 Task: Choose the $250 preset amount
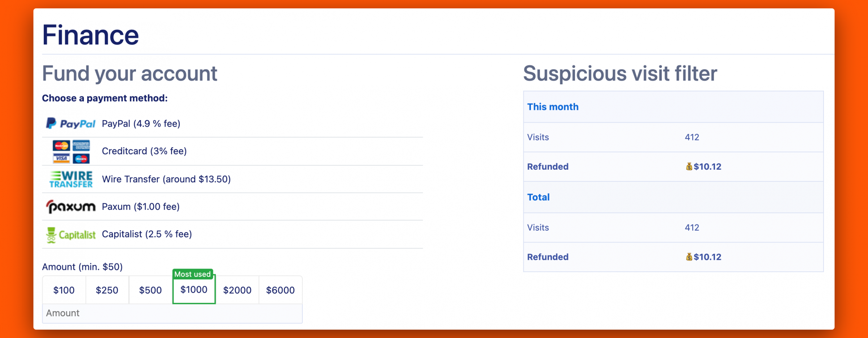(x=107, y=290)
